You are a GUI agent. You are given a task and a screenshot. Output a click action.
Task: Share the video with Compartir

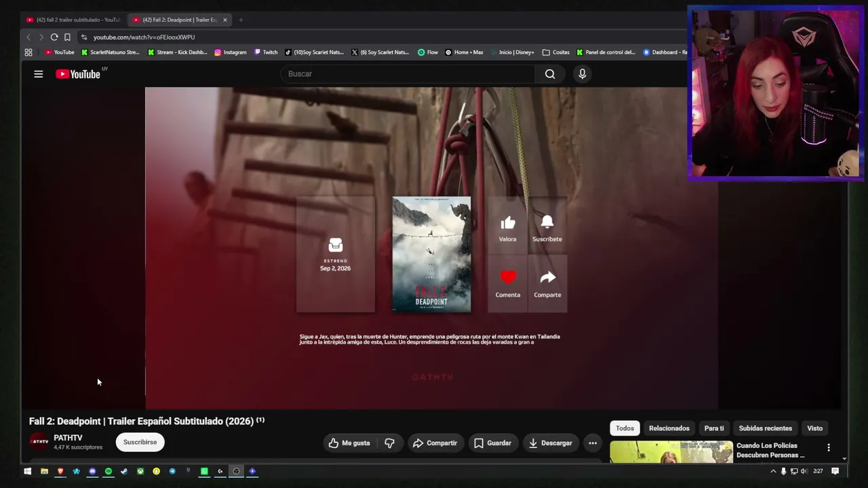point(435,443)
